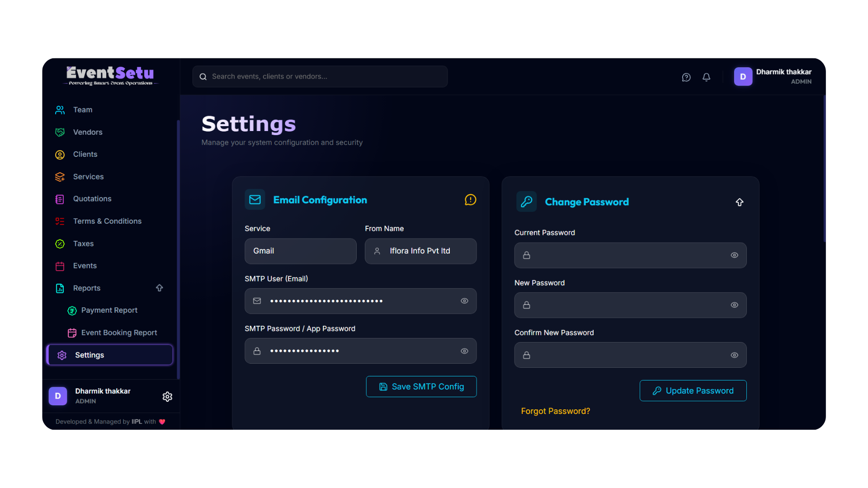Image resolution: width=868 pixels, height=488 pixels.
Task: Click the New Password input field
Action: tap(630, 305)
